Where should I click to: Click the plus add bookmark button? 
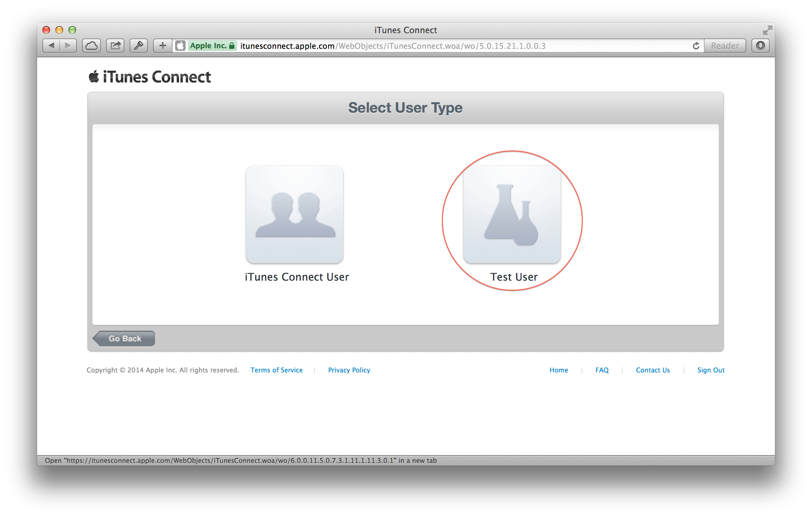click(x=162, y=46)
